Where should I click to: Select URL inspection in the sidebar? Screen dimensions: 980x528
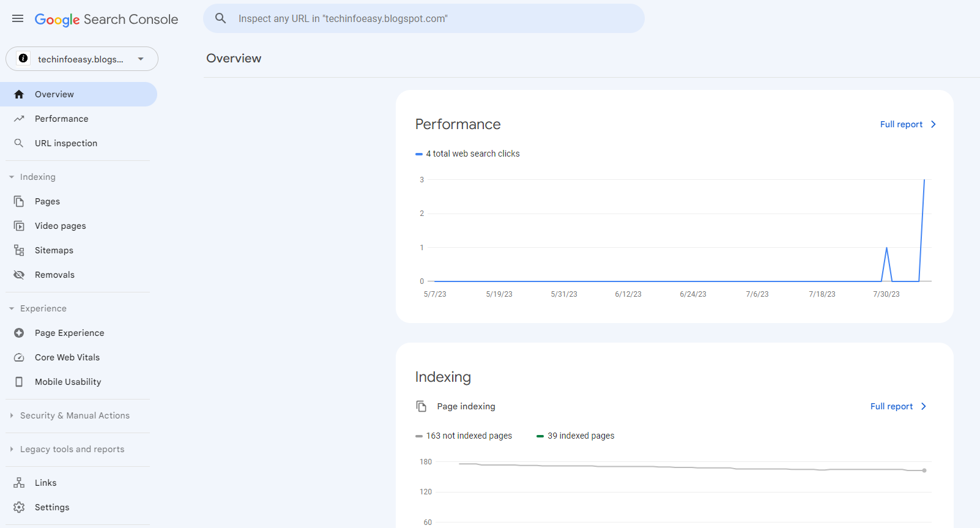(x=65, y=143)
